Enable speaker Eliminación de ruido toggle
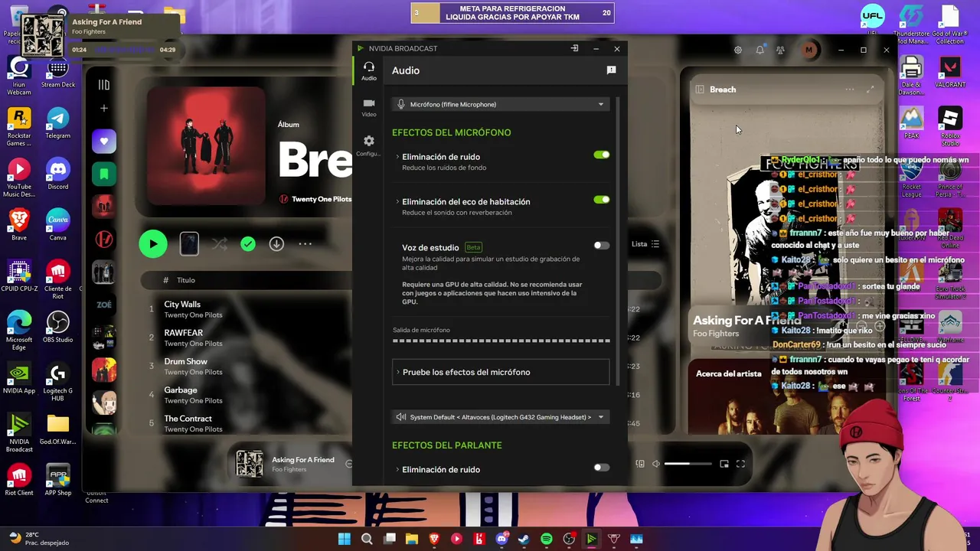 [602, 468]
